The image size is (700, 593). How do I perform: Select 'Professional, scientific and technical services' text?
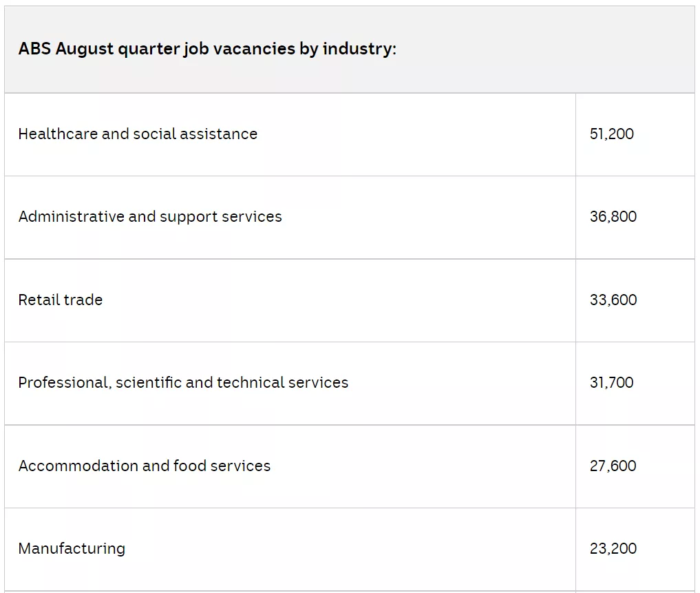(x=183, y=382)
